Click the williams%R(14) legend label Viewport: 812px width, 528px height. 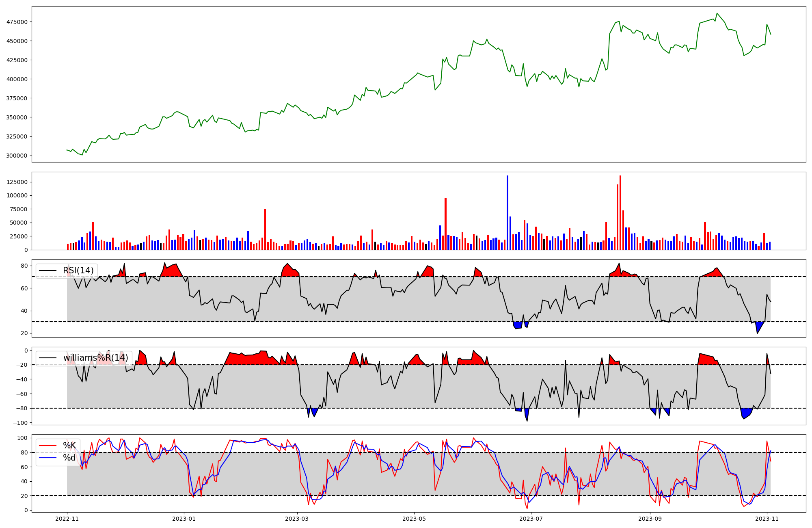(95, 358)
